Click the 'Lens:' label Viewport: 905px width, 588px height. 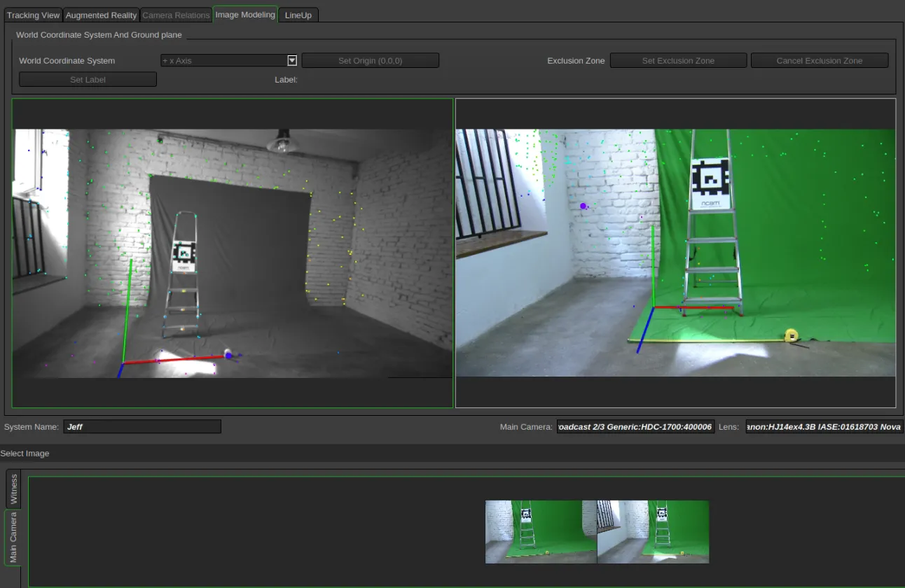click(x=729, y=426)
